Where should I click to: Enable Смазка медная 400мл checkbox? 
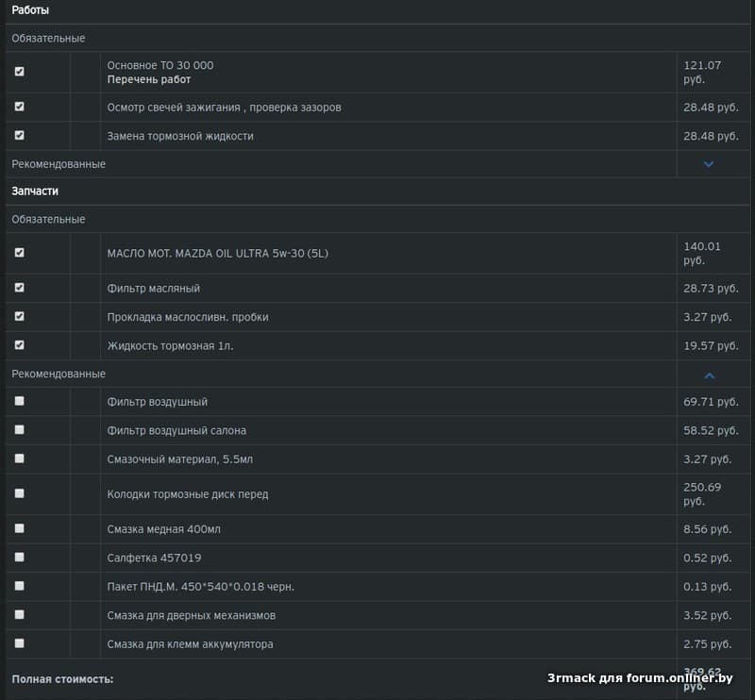(x=20, y=528)
